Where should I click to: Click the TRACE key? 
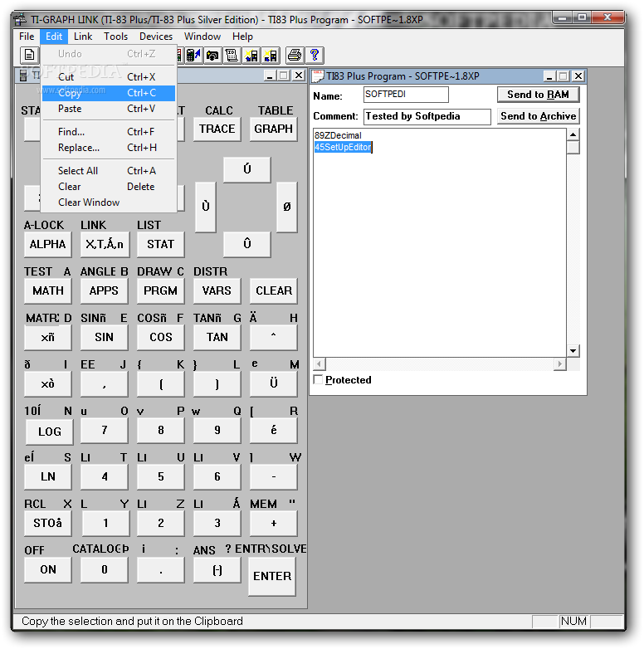tap(217, 129)
